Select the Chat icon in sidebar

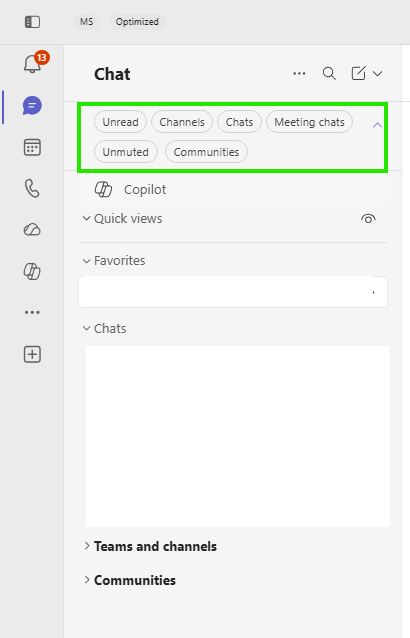coord(32,105)
